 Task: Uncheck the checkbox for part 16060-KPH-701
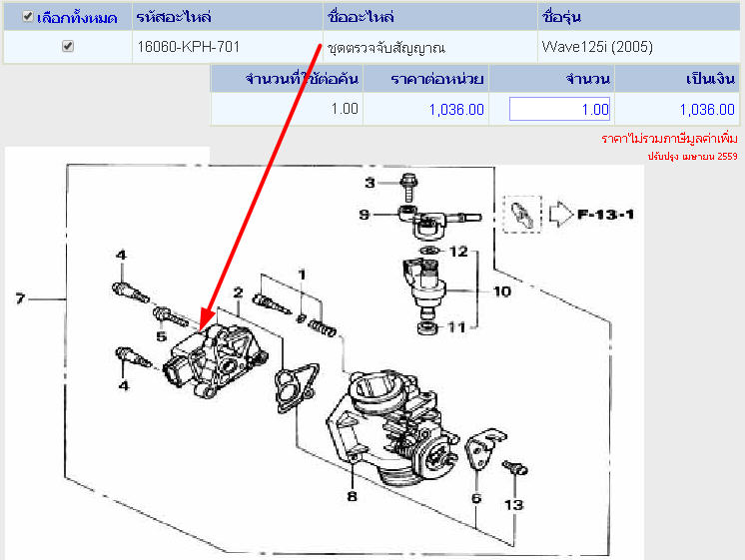click(x=68, y=46)
